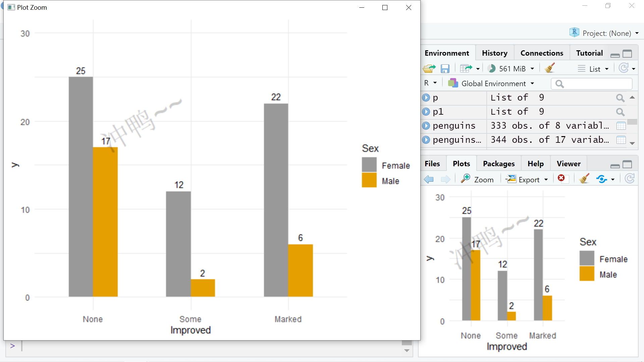
Task: Open the Export plot dropdown
Action: (527, 179)
